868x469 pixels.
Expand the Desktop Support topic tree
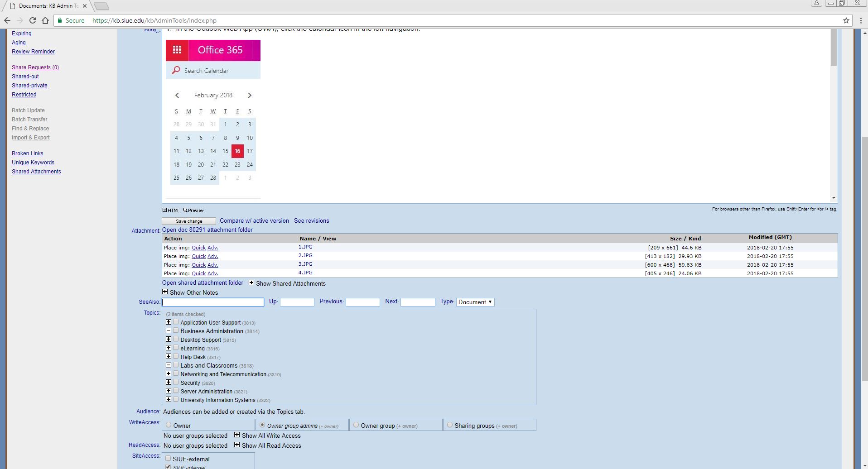[169, 339]
